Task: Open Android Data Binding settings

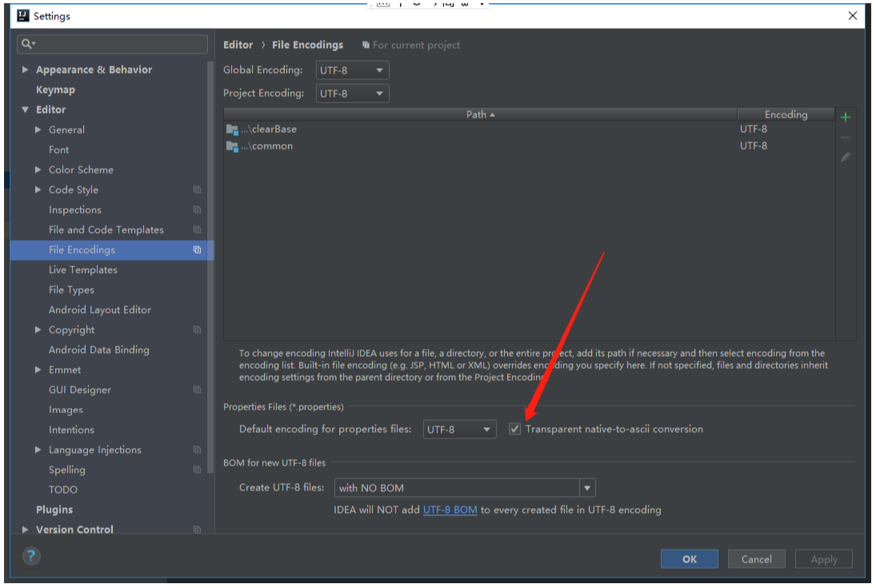Action: pyautogui.click(x=99, y=350)
